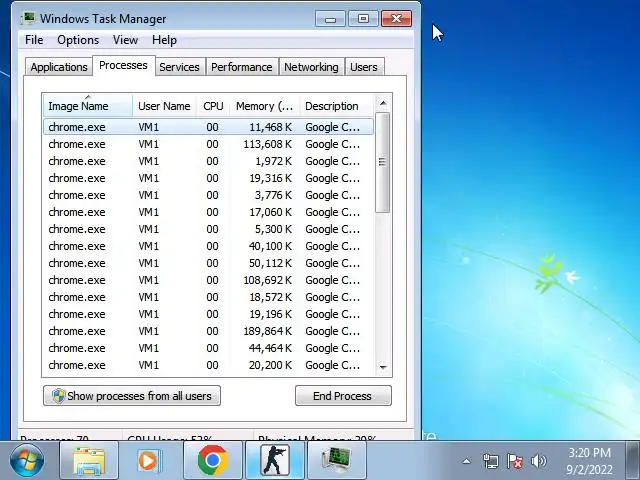Open the Windows Start menu orb
This screenshot has width=640, height=480.
pos(27,460)
